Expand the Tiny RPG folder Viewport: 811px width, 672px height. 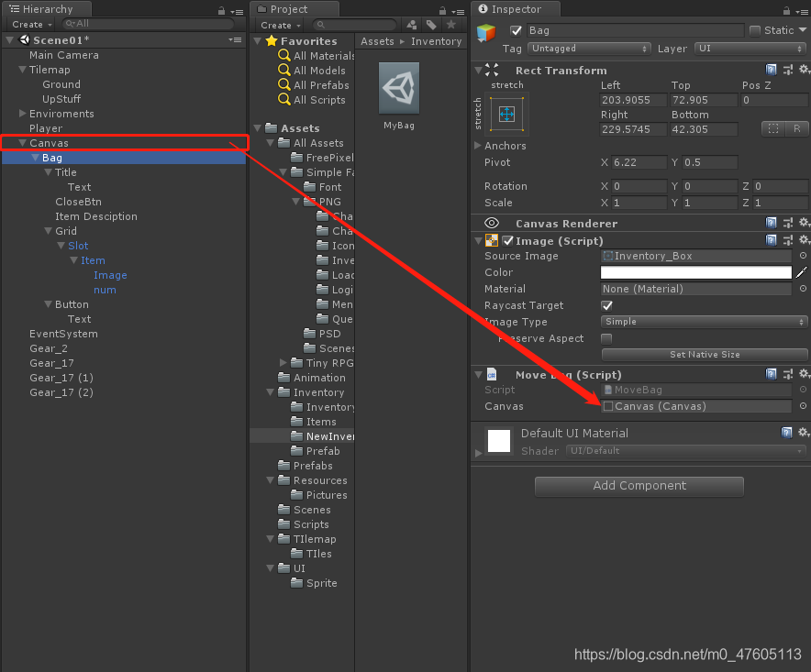click(x=283, y=362)
